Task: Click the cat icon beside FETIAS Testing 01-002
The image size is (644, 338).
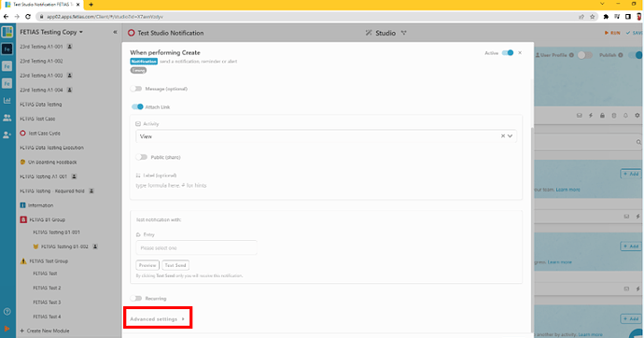Action: tap(35, 246)
